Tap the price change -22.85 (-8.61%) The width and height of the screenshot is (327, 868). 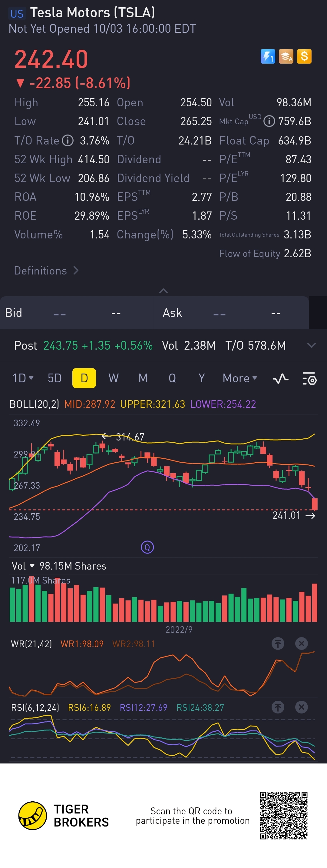73,83
